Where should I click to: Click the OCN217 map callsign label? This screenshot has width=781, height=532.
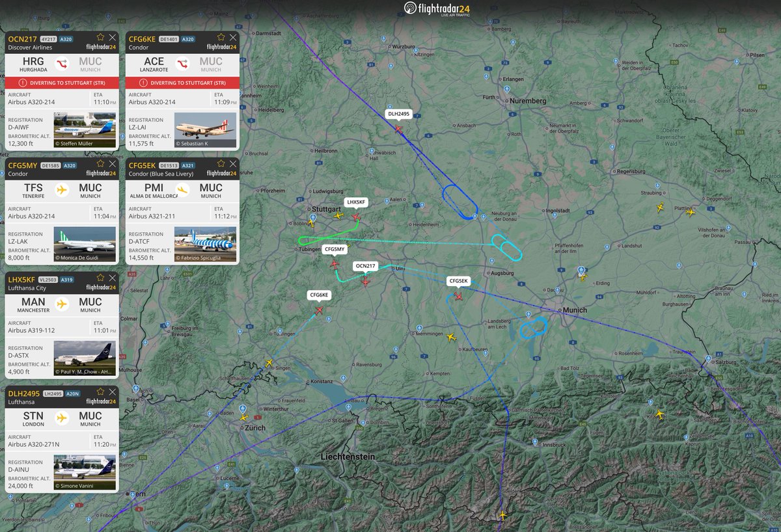tap(365, 266)
